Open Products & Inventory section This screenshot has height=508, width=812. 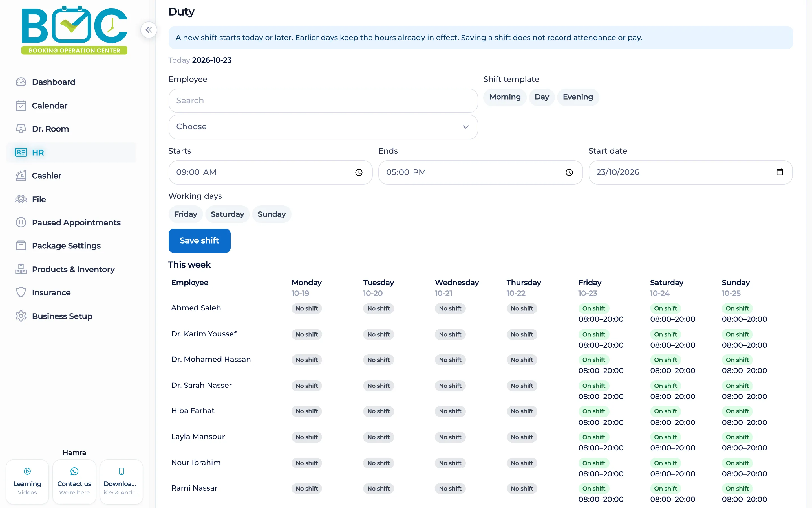click(x=71, y=269)
